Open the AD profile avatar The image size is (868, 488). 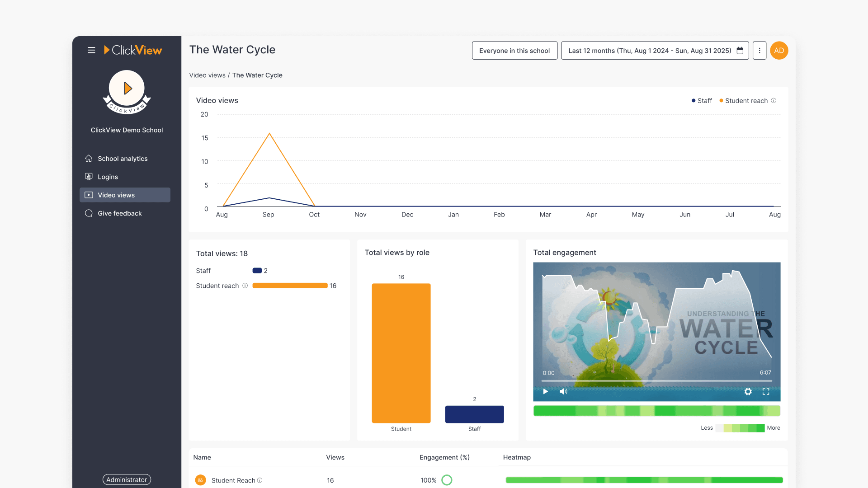[x=779, y=51]
